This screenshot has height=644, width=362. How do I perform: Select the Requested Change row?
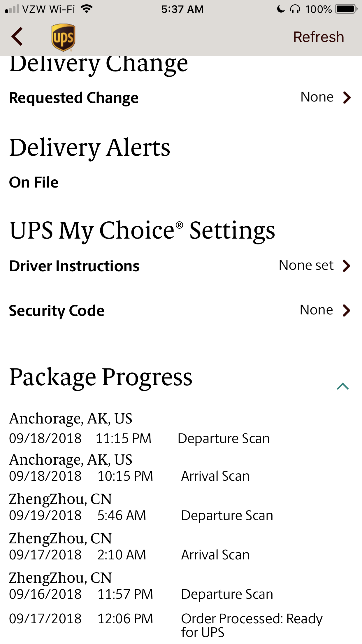(x=181, y=98)
